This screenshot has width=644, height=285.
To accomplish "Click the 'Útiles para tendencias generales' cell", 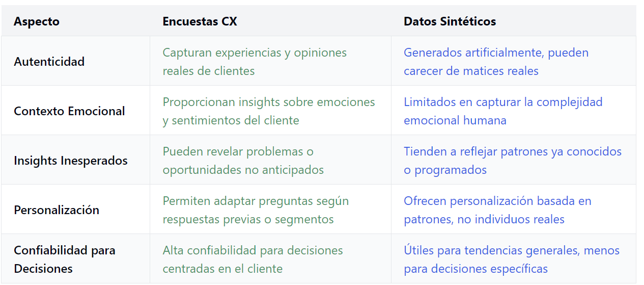I will 513,259.
